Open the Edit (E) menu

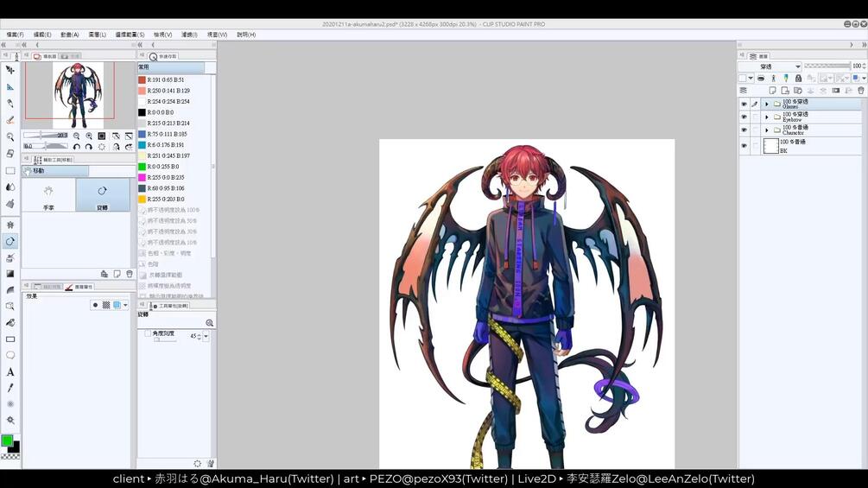pos(42,35)
